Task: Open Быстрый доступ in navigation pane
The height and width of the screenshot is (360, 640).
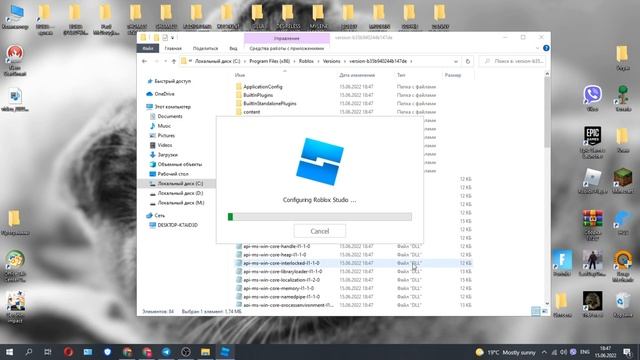Action: coord(172,81)
